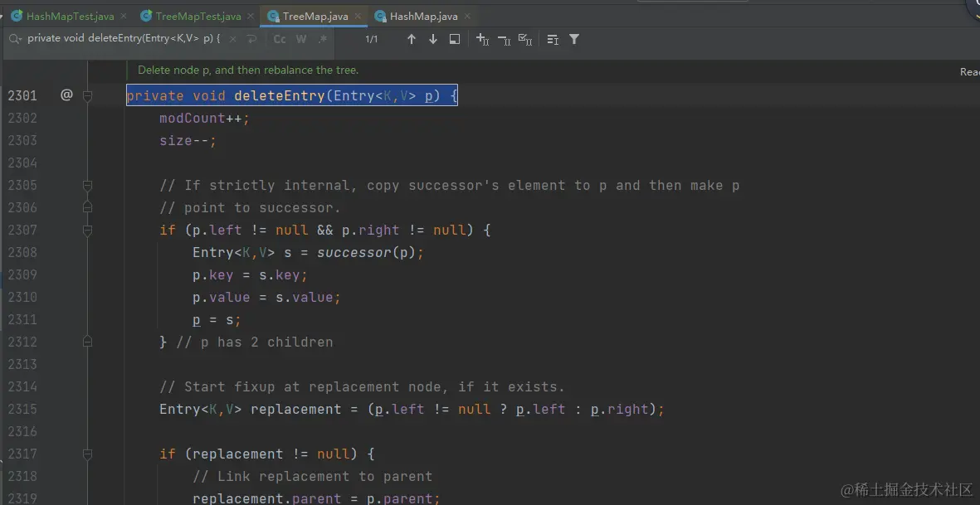Viewport: 980px width, 505px height.
Task: Collapse if block at line 2307
Action: (87, 231)
